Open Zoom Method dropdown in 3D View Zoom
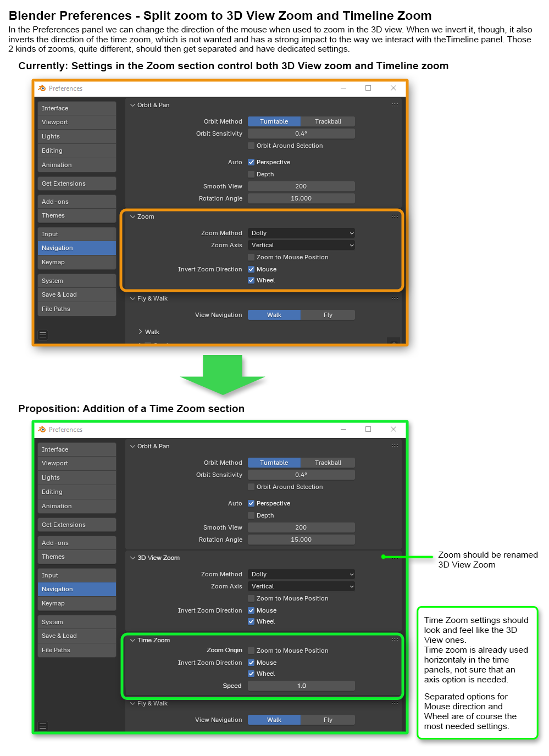Screen dimensions: 549x756 [301, 574]
